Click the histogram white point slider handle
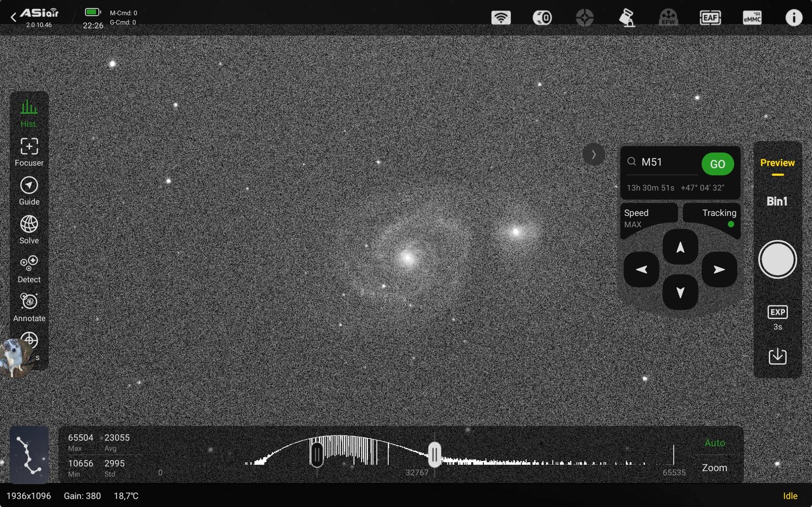812x507 pixels. 434,455
